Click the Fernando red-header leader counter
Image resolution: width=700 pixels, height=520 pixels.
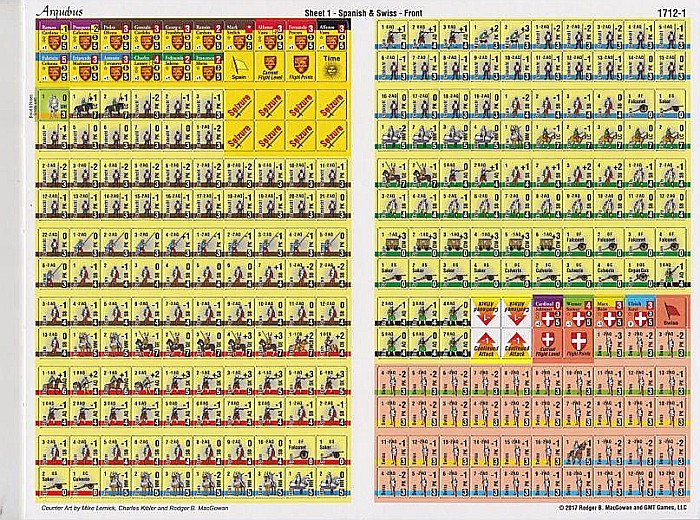coord(301,36)
